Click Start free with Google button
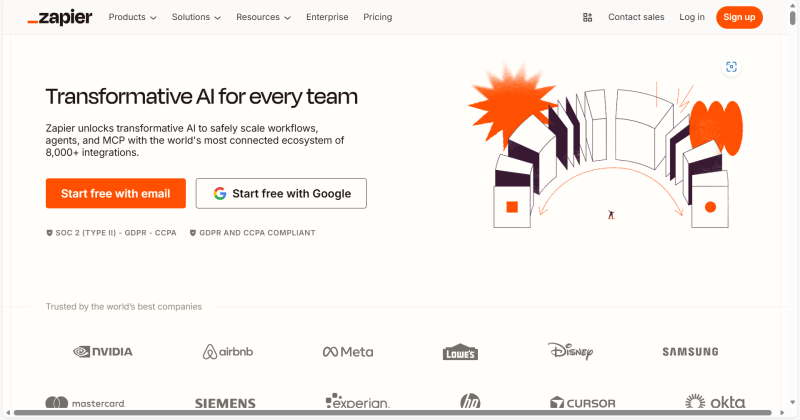 point(281,193)
